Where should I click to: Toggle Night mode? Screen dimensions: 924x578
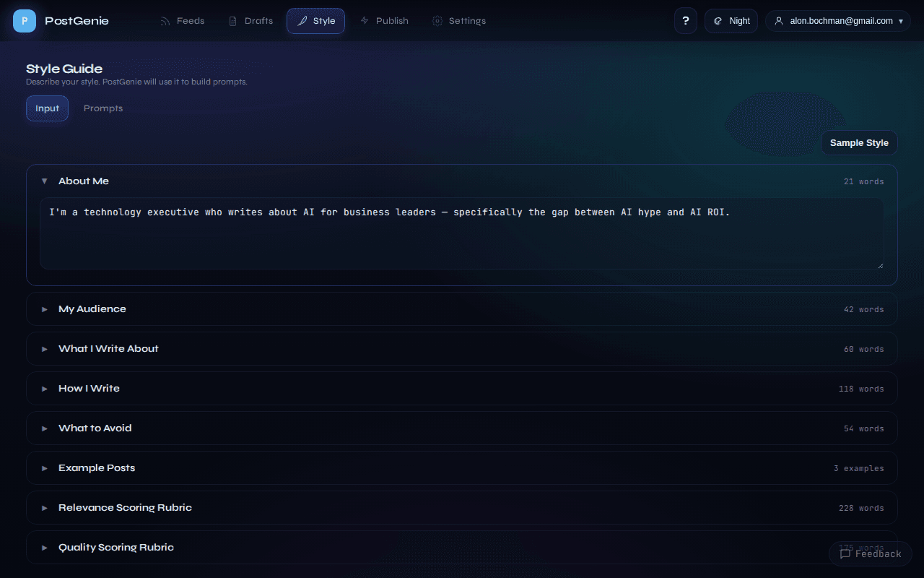point(731,20)
